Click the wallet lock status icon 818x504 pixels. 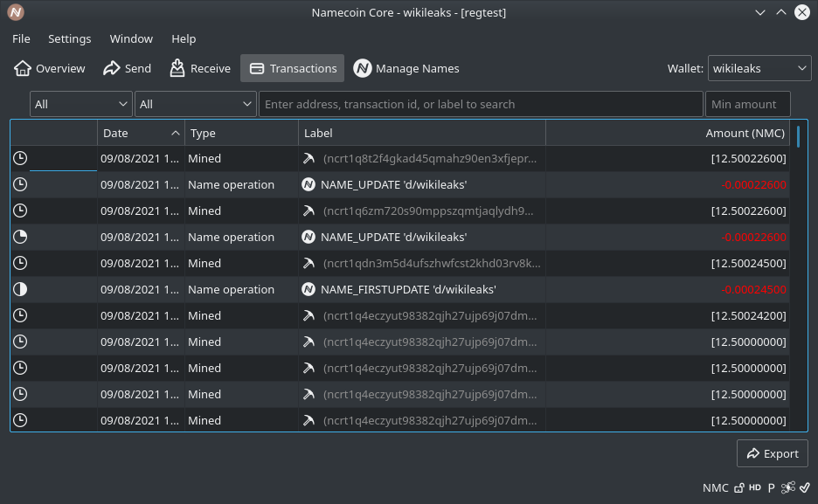[738, 487]
